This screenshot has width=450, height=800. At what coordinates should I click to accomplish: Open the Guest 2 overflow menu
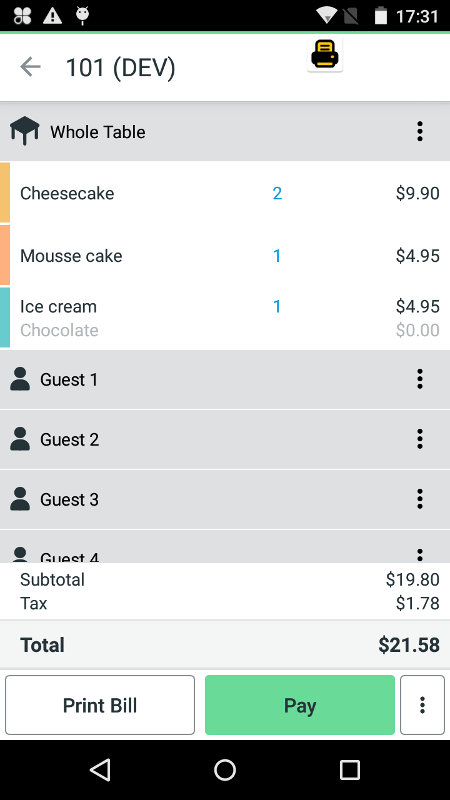(419, 439)
